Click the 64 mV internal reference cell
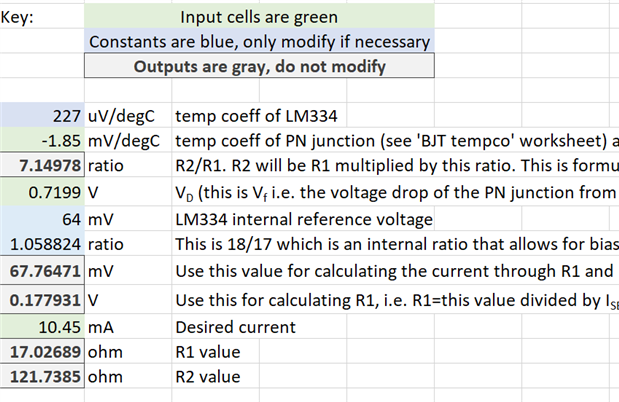Screen dimensions: 619x402 click(42, 219)
